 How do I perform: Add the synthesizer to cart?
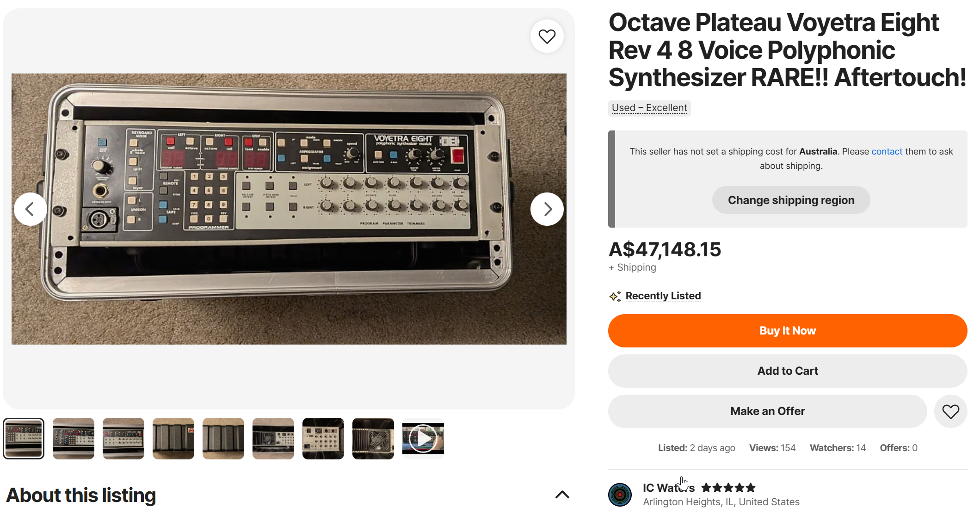pyautogui.click(x=787, y=371)
